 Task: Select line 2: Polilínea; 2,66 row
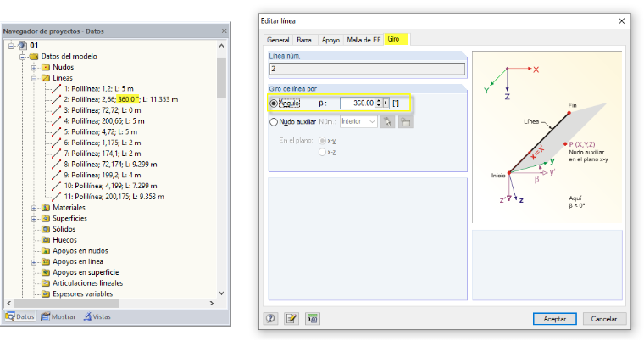[115, 99]
